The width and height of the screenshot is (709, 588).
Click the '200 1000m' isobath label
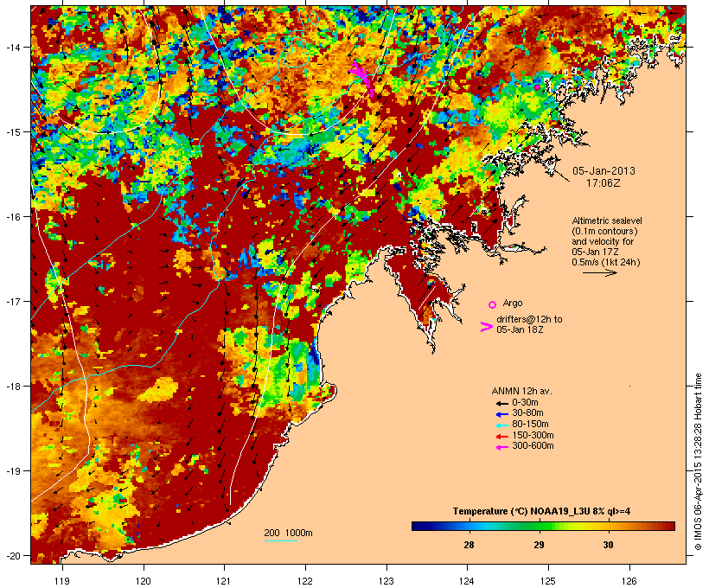pyautogui.click(x=288, y=533)
